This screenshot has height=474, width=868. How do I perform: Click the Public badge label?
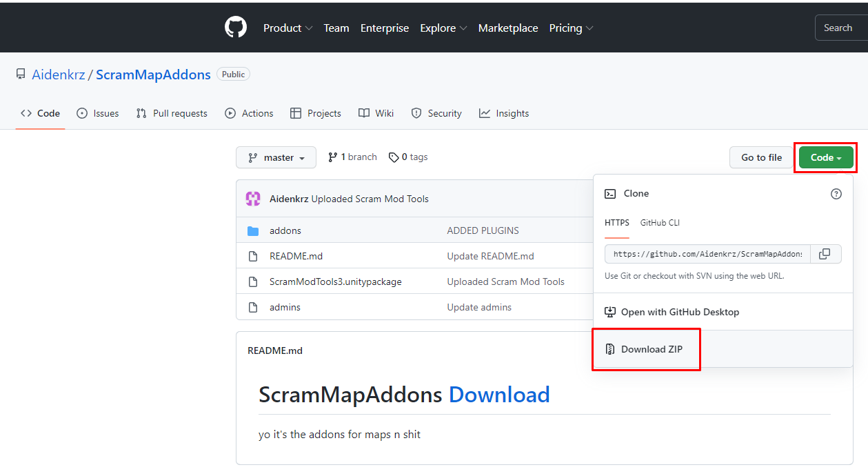point(233,74)
